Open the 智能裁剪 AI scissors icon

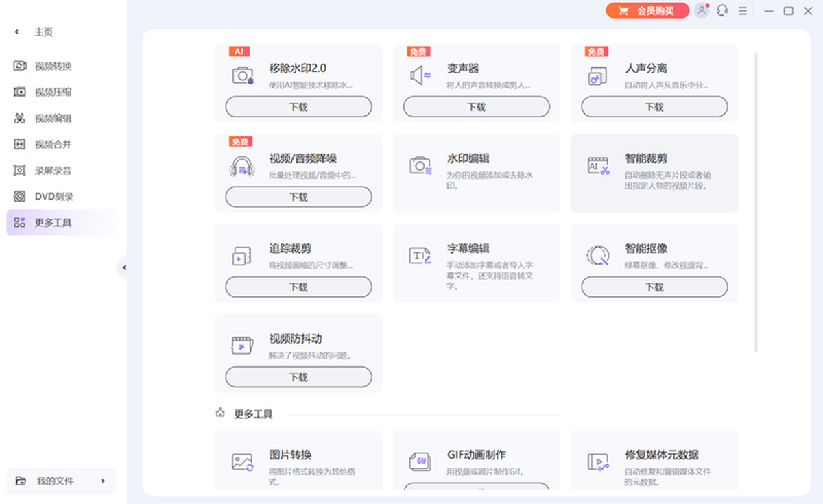point(598,165)
